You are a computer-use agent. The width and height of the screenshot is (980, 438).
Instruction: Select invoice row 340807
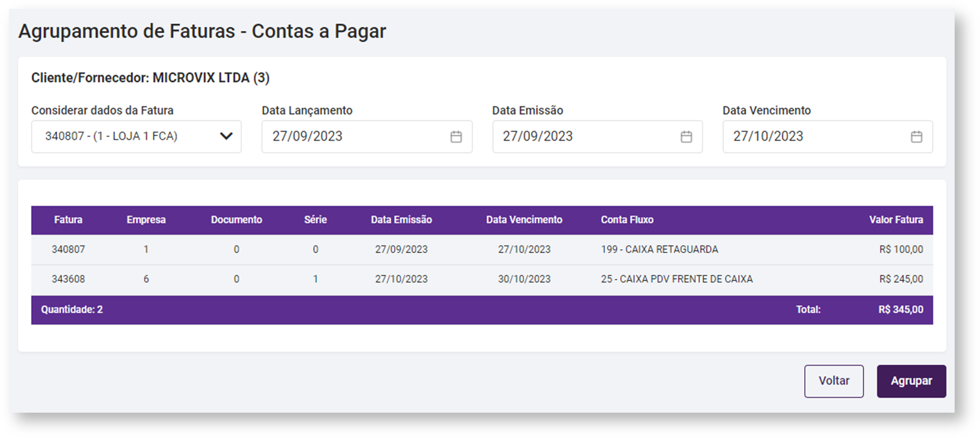point(68,250)
